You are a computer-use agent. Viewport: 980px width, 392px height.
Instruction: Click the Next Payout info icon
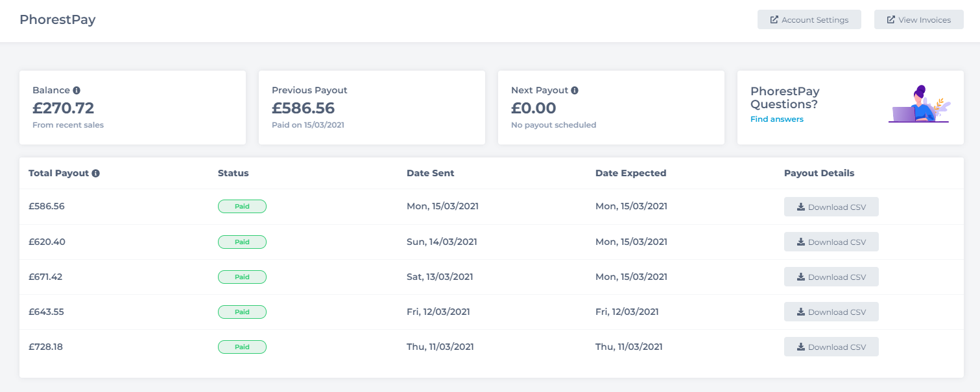tap(575, 90)
